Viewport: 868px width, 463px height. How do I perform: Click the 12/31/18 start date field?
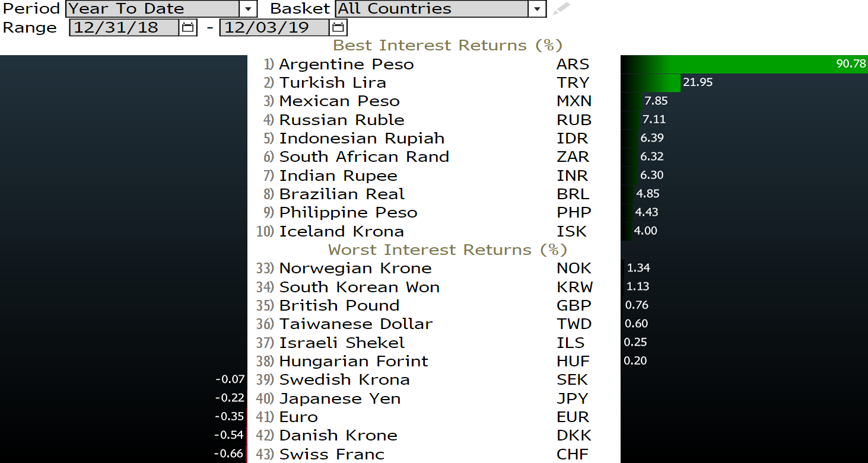pyautogui.click(x=124, y=27)
